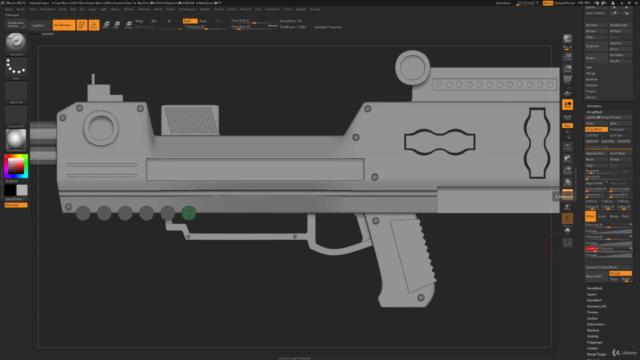Screen dimensions: 640x360
Task: Click the Zoom3D icon on right shelf
Action: point(567,171)
